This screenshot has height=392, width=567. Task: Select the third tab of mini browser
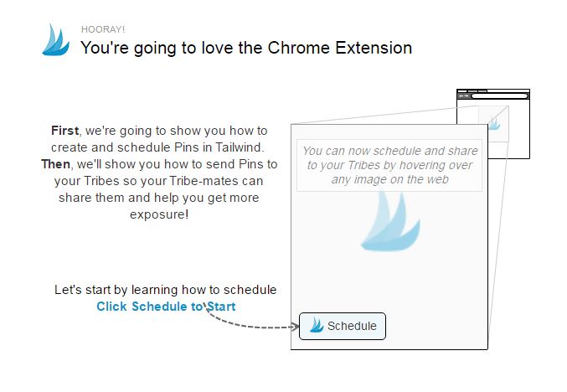click(x=482, y=91)
